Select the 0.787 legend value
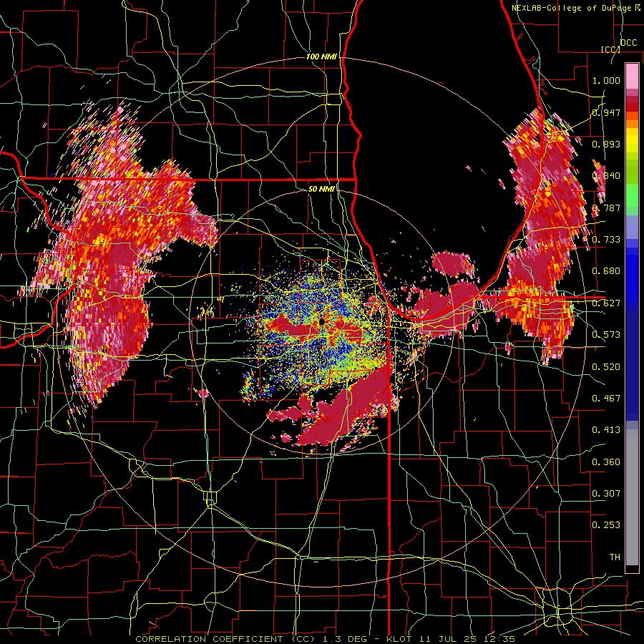Viewport: 644px width, 644px height. [x=606, y=208]
